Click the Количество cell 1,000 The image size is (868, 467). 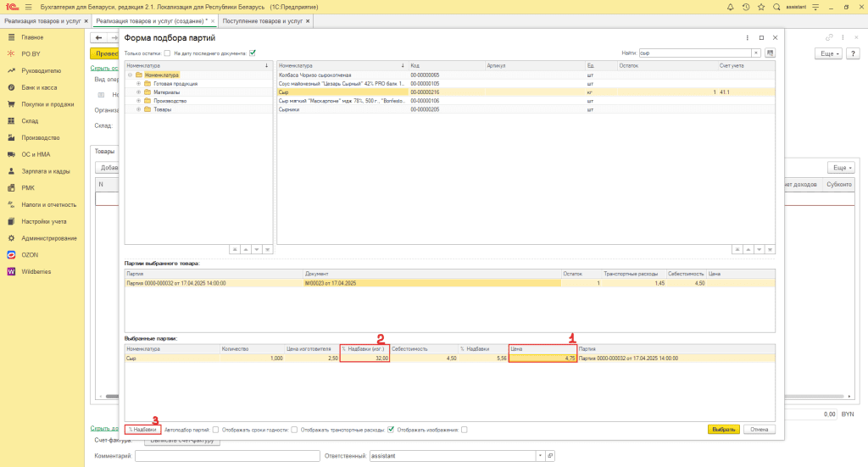coord(252,359)
